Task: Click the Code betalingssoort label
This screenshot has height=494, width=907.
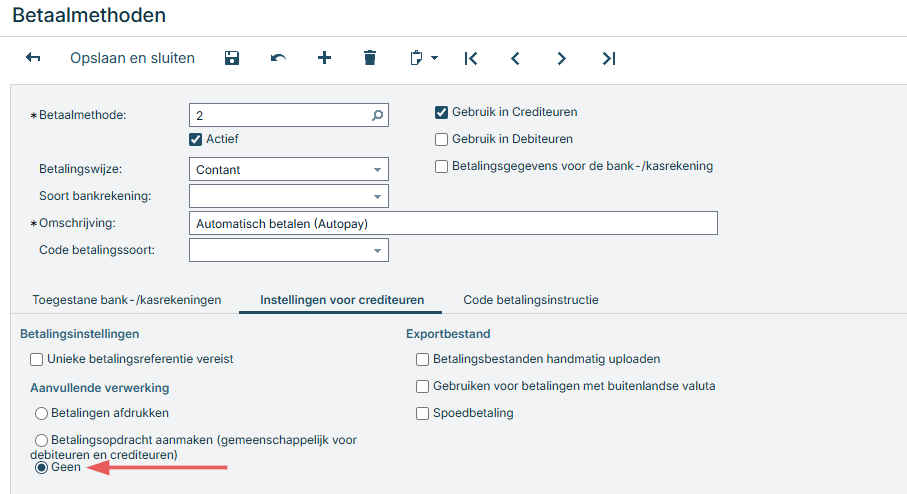Action: [97, 250]
